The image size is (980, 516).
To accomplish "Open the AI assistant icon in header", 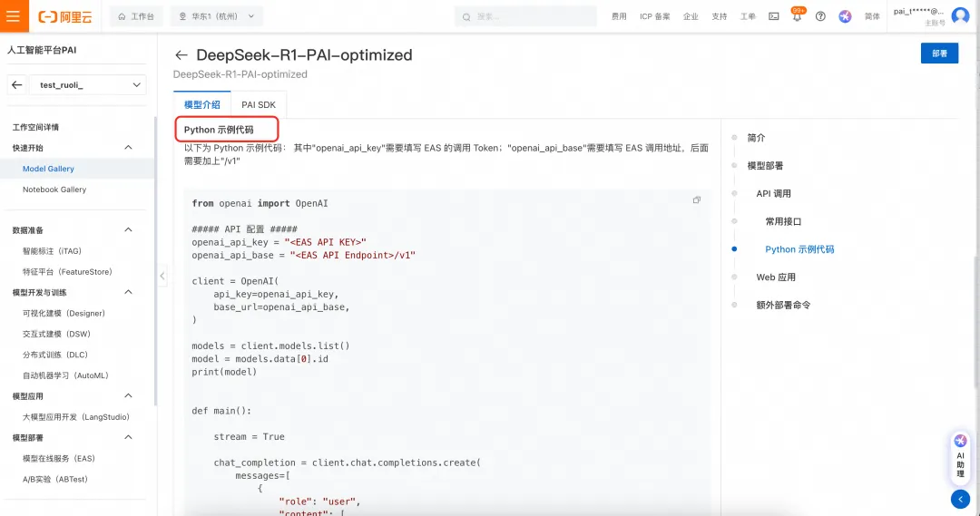I will point(845,17).
